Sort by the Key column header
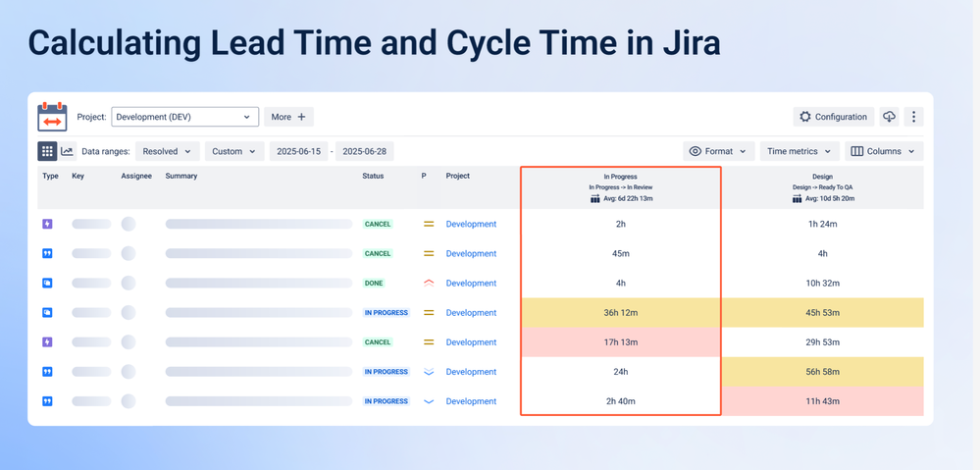 click(x=78, y=177)
